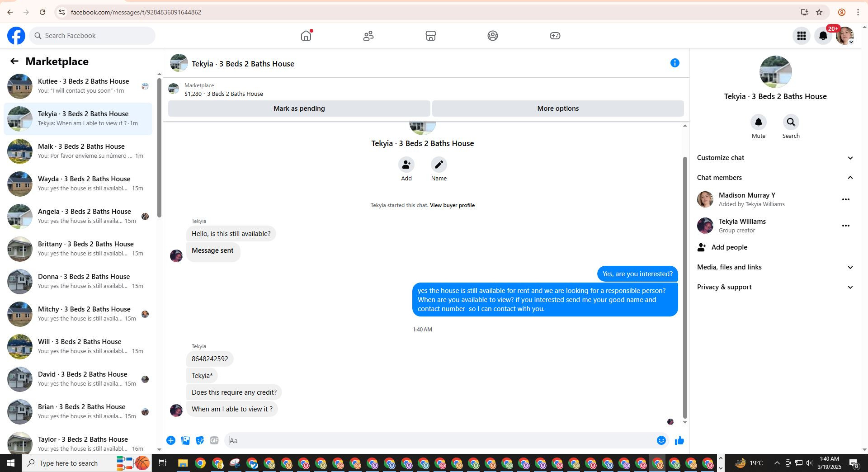Open the Brittany 3 Beds 2 Baths conversation
868x472 pixels.
(x=78, y=249)
